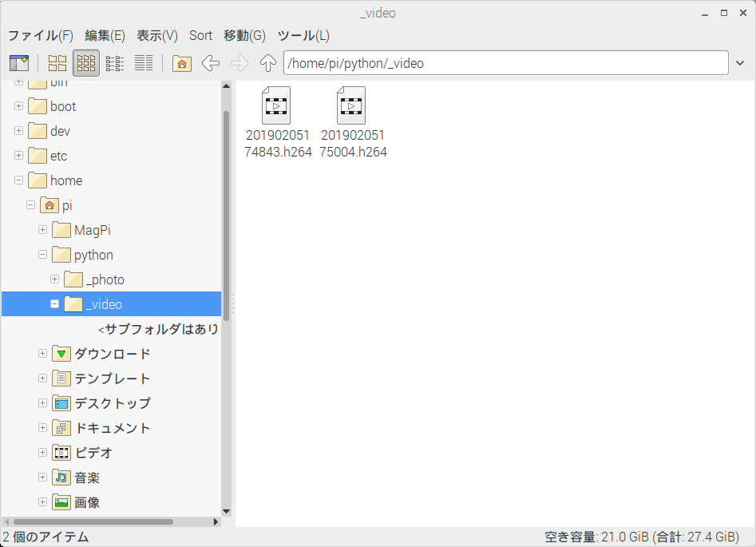Select the ダウンロード folder in tree
The image size is (756, 547).
112,354
